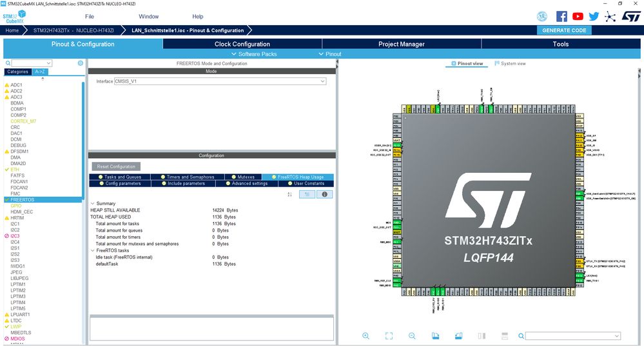The width and height of the screenshot is (644, 349).
Task: Open the Interface CMSIS_V1 dropdown
Action: tap(220, 81)
